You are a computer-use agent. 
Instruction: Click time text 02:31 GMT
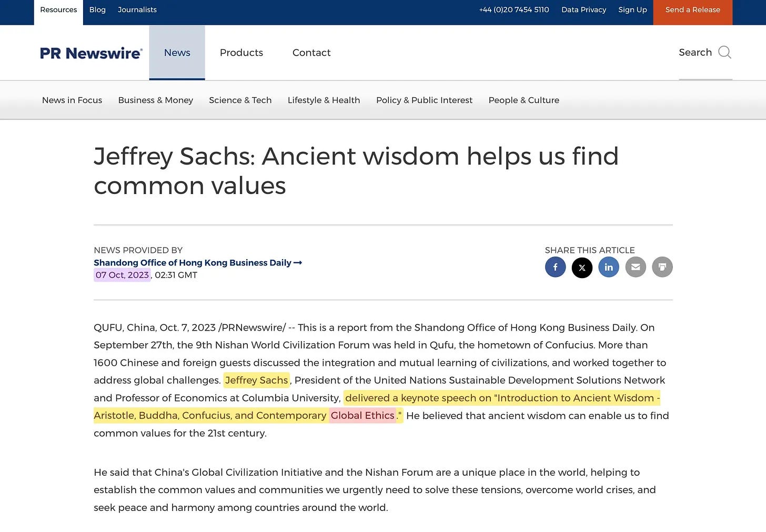point(176,275)
